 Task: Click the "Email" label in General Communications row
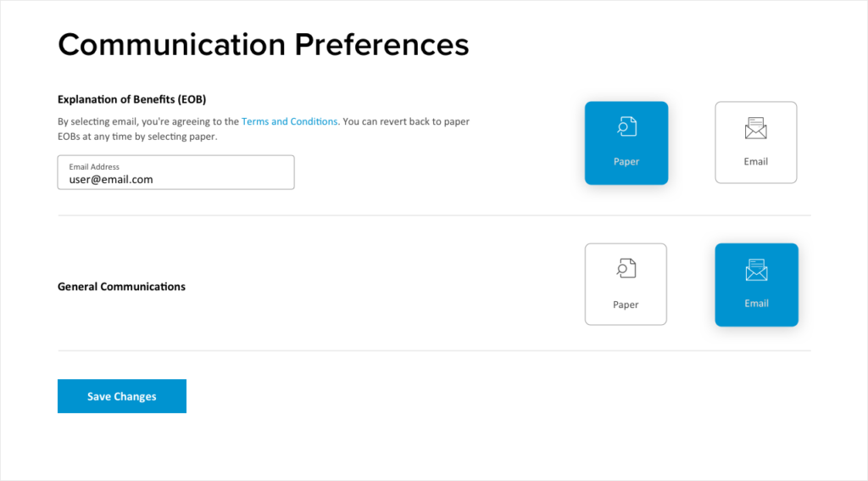tap(756, 303)
